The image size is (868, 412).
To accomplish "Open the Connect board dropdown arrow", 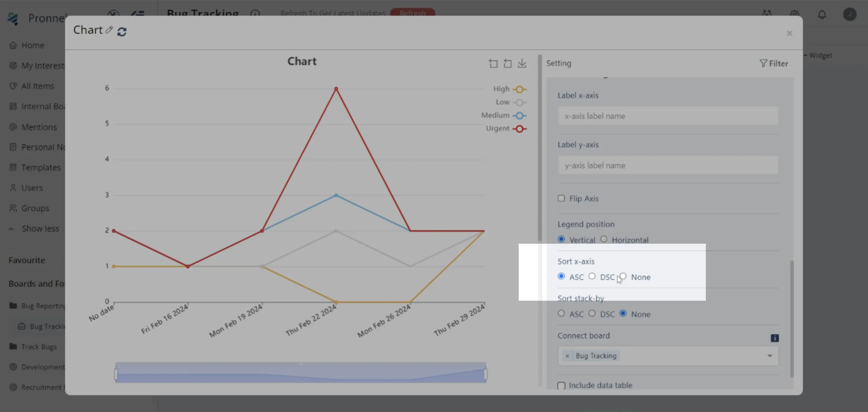I will pos(770,356).
